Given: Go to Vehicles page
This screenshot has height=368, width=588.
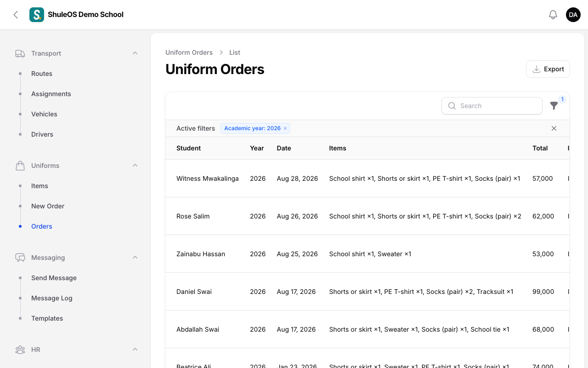Looking at the screenshot, I should coord(44,114).
